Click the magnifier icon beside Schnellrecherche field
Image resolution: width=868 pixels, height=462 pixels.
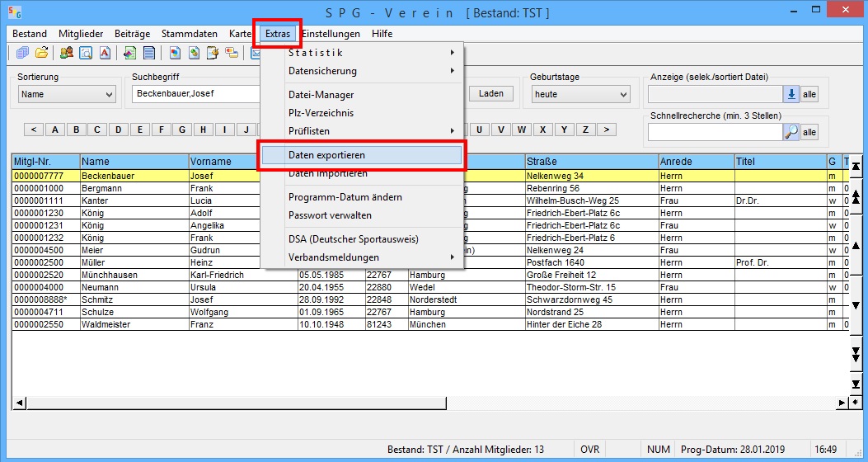pyautogui.click(x=791, y=132)
